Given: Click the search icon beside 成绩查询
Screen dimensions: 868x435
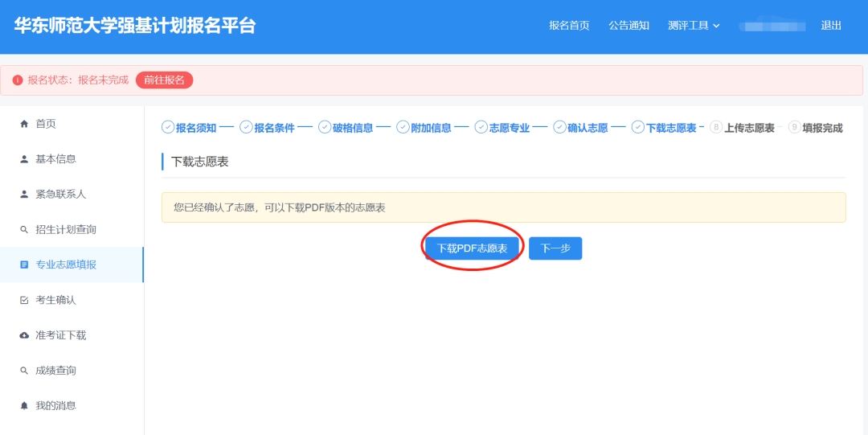Looking at the screenshot, I should tap(24, 371).
